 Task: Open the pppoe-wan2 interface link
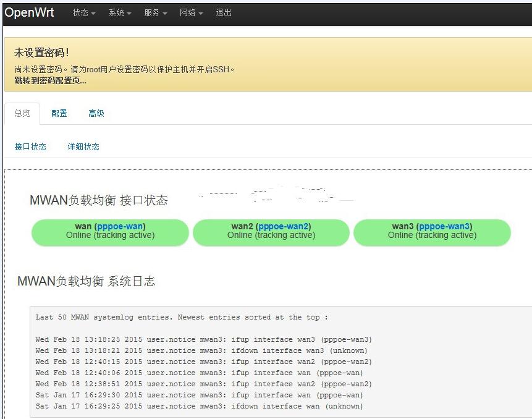pyautogui.click(x=284, y=226)
